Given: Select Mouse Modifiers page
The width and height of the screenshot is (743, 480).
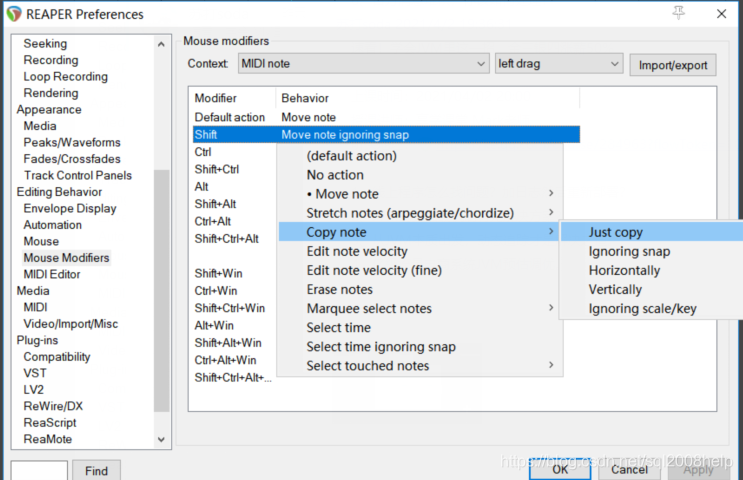Looking at the screenshot, I should tap(66, 258).
